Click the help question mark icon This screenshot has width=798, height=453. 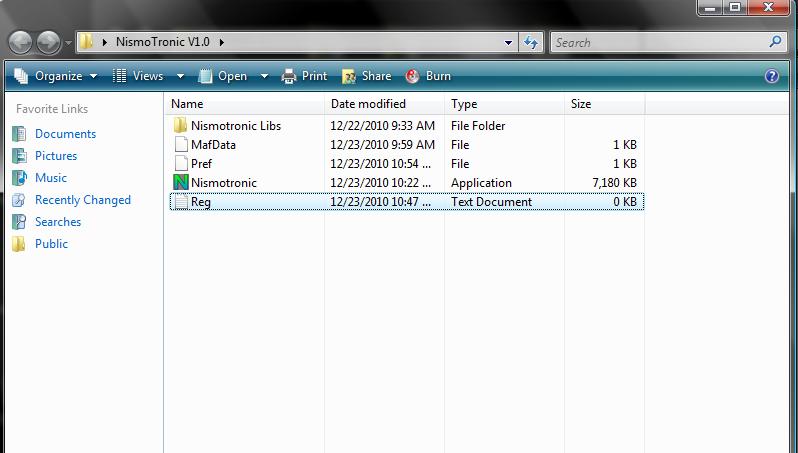click(x=771, y=76)
